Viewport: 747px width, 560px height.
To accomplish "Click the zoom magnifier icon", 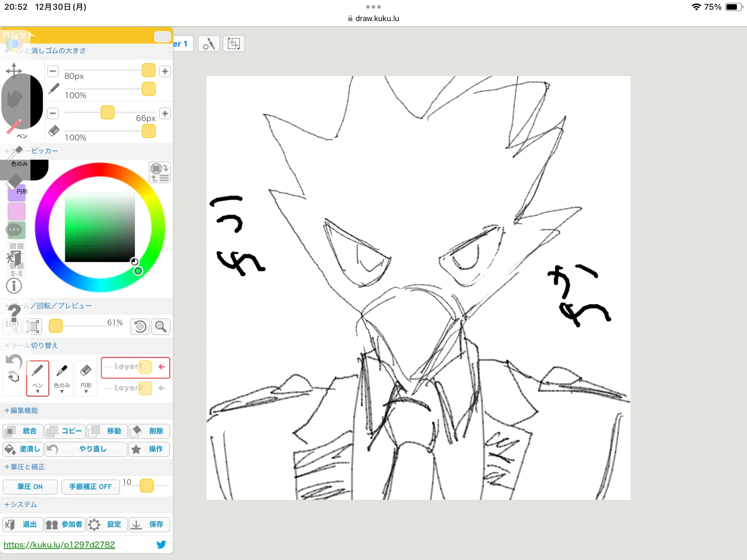I will [x=161, y=327].
